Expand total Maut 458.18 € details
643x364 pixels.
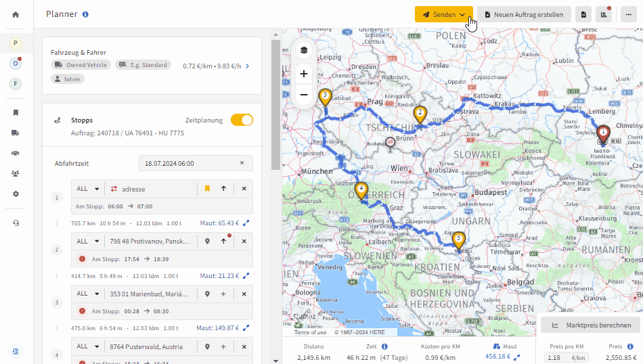[516, 357]
